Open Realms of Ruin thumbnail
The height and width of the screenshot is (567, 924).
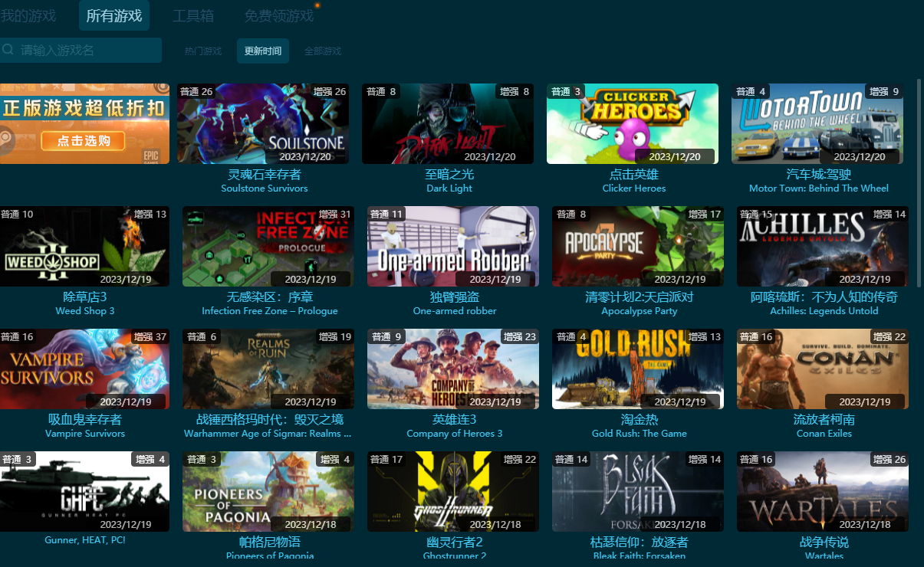(x=268, y=369)
